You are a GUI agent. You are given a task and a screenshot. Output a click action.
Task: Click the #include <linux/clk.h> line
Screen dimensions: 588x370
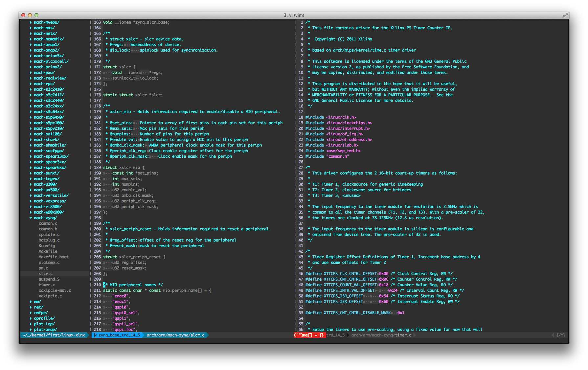click(330, 117)
